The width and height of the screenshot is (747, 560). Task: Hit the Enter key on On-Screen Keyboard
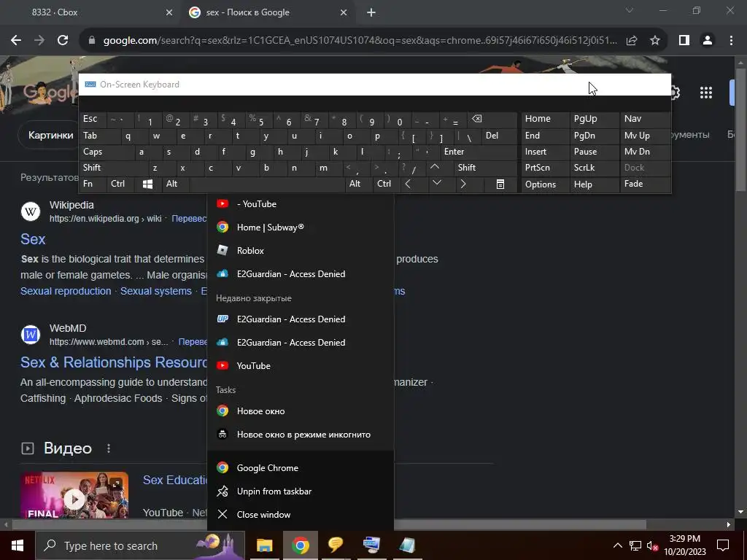pos(479,152)
